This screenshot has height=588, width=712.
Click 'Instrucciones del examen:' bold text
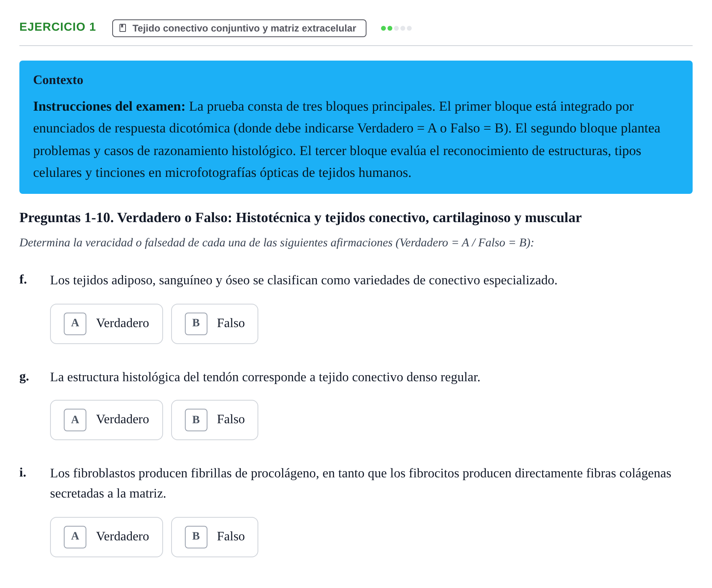[x=109, y=106]
